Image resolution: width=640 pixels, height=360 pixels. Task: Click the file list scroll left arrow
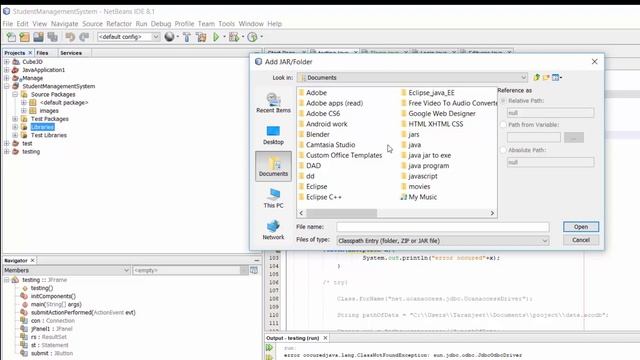point(301,213)
